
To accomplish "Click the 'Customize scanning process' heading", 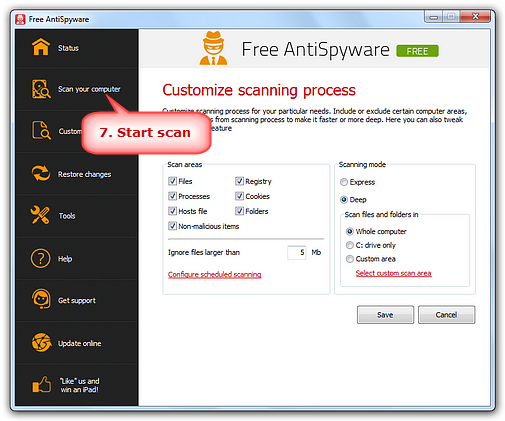I will pos(259,90).
